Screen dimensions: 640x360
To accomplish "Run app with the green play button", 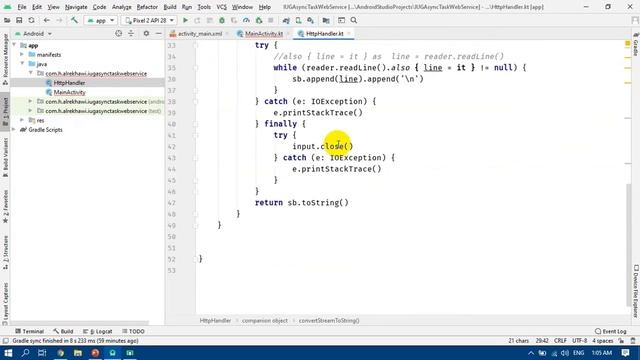I will [185, 20].
